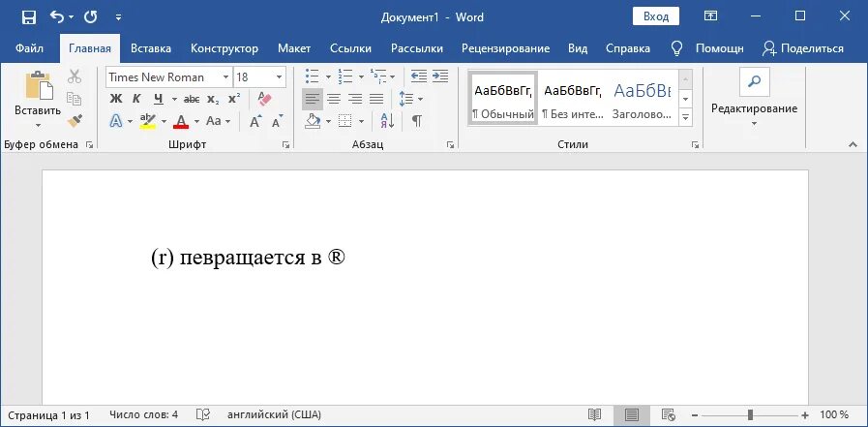Toggle underline Ч formatting
This screenshot has height=427, width=868.
click(x=159, y=99)
